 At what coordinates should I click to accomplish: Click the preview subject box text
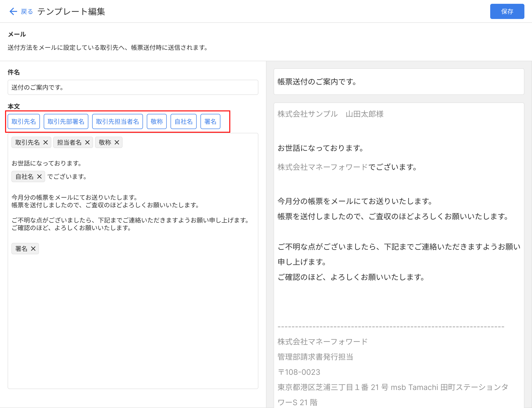click(317, 82)
